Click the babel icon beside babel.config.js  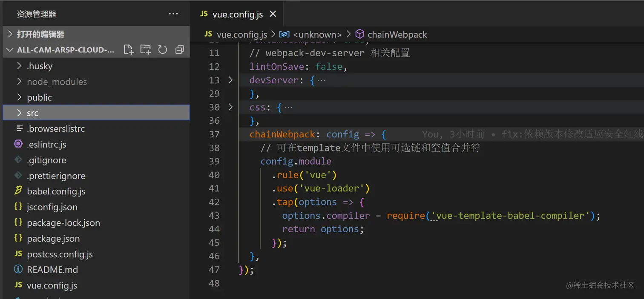[18, 191]
